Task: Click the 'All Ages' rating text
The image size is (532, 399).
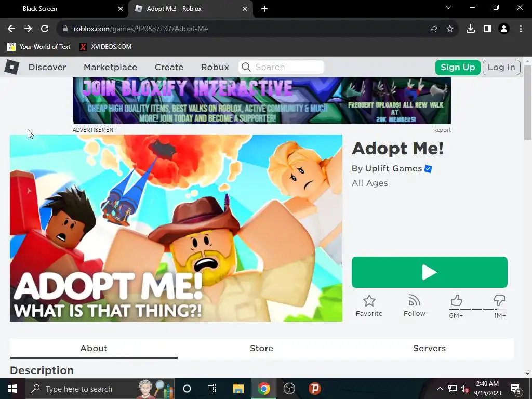Action: tap(369, 183)
